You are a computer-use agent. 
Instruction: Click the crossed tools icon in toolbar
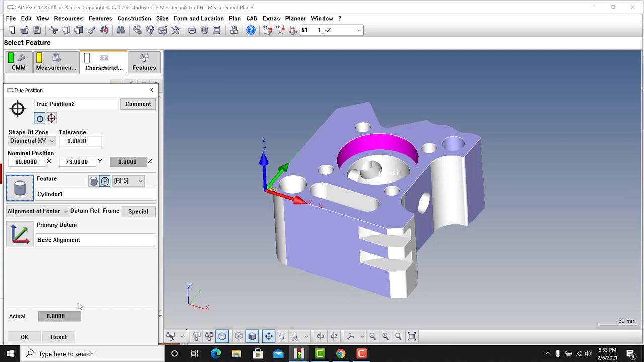tap(175, 30)
